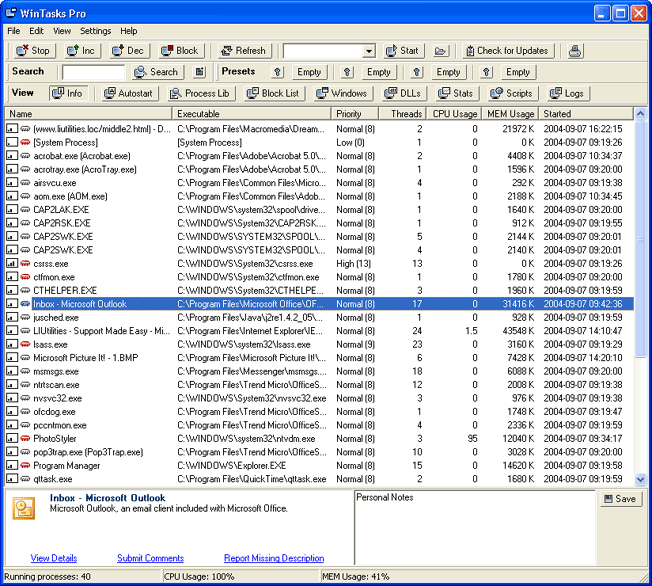The height and width of the screenshot is (586, 652).
Task: Open the View menu
Action: (x=62, y=31)
